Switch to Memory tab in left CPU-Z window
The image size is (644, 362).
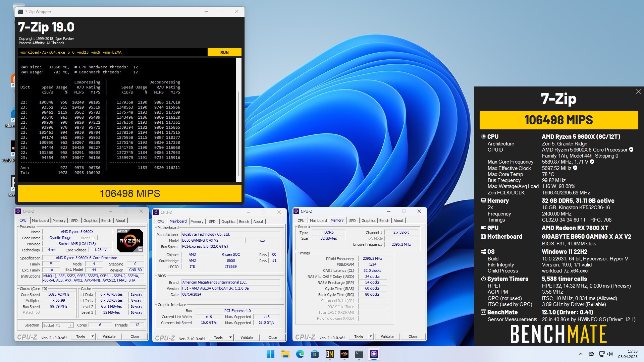pyautogui.click(x=59, y=221)
